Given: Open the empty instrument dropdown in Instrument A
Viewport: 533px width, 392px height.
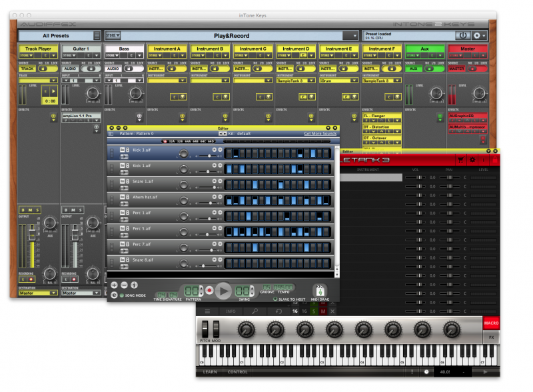Looking at the screenshot, I should pyautogui.click(x=167, y=81).
